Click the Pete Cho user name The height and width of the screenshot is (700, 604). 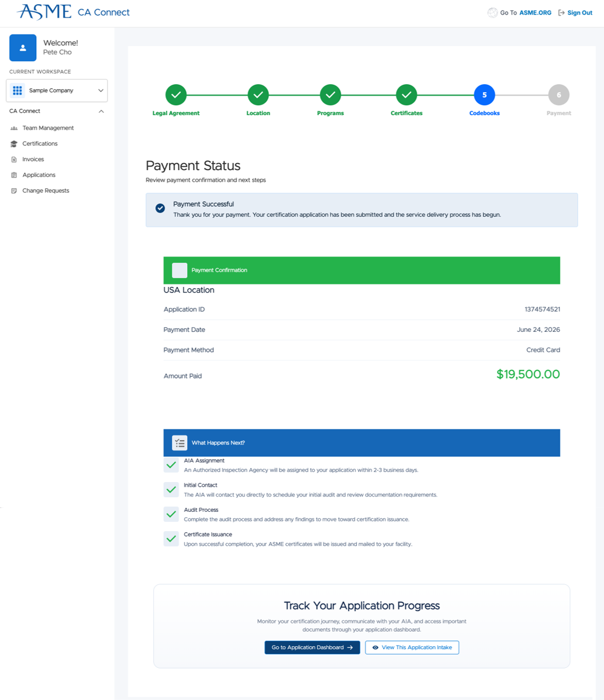57,52
